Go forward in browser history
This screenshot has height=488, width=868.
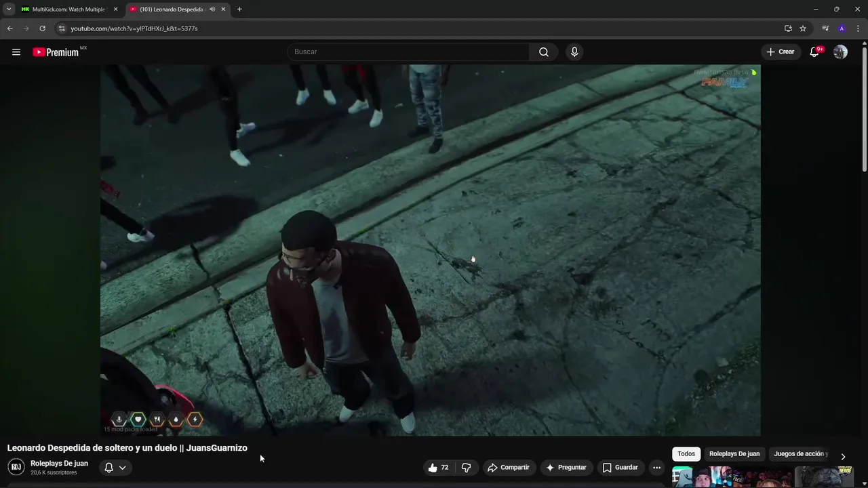tap(26, 28)
